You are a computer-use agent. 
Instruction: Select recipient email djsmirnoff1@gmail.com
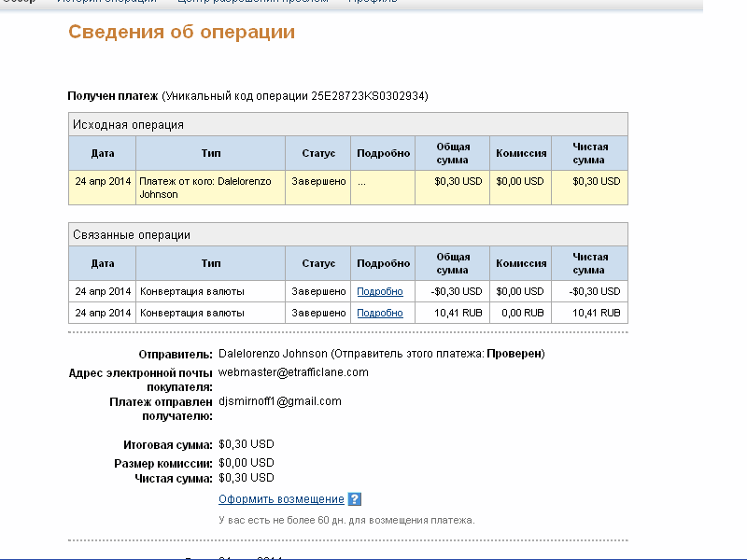[280, 401]
